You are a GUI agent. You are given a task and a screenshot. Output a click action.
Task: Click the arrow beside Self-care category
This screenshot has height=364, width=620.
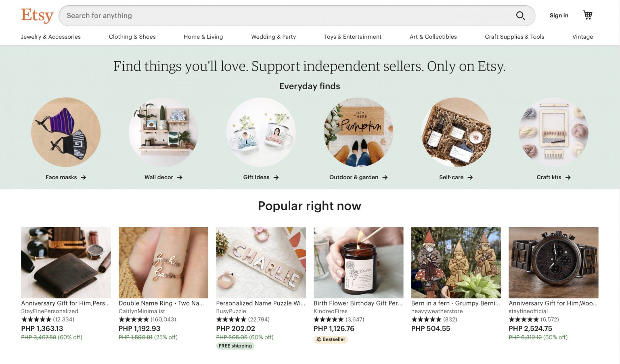[x=471, y=177]
